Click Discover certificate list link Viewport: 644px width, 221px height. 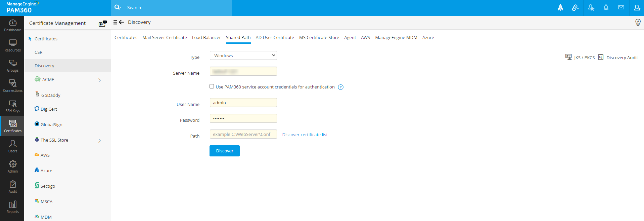click(305, 135)
